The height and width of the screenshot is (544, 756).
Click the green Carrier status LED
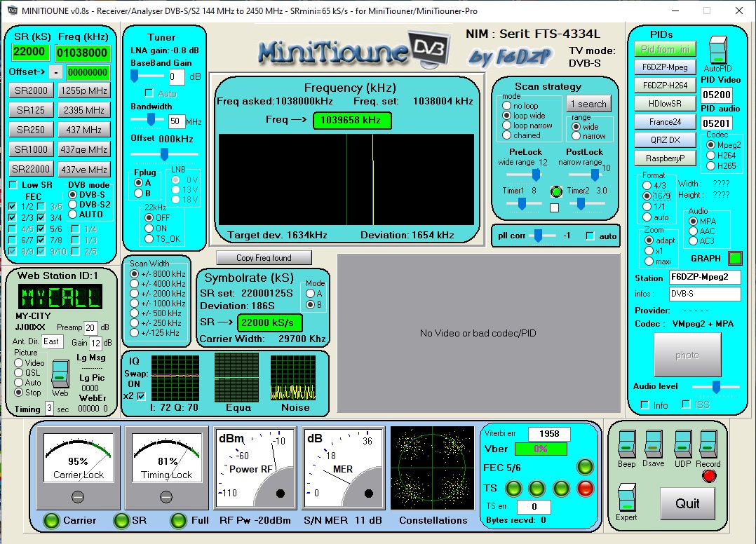(x=52, y=520)
